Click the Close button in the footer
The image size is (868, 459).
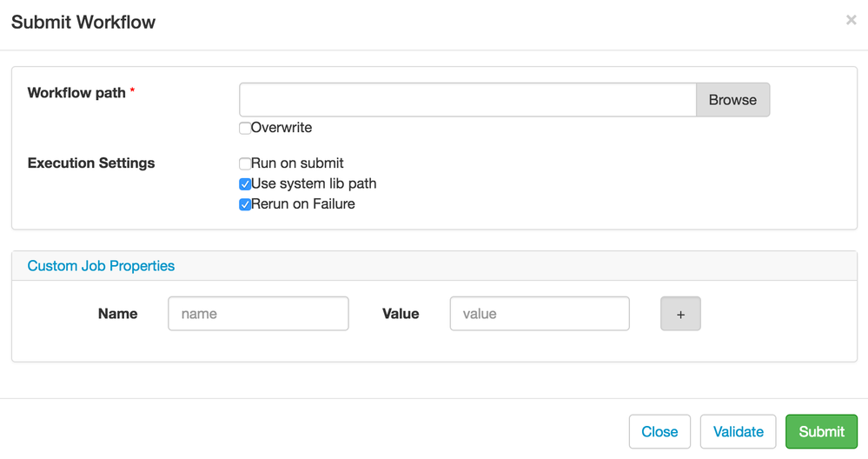659,432
